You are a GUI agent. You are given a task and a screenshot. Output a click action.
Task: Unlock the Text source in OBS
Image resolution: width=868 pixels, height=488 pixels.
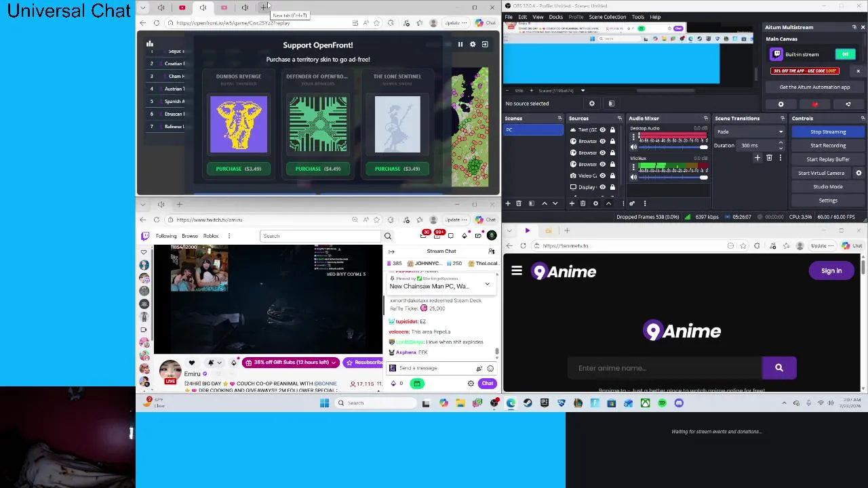tap(612, 129)
